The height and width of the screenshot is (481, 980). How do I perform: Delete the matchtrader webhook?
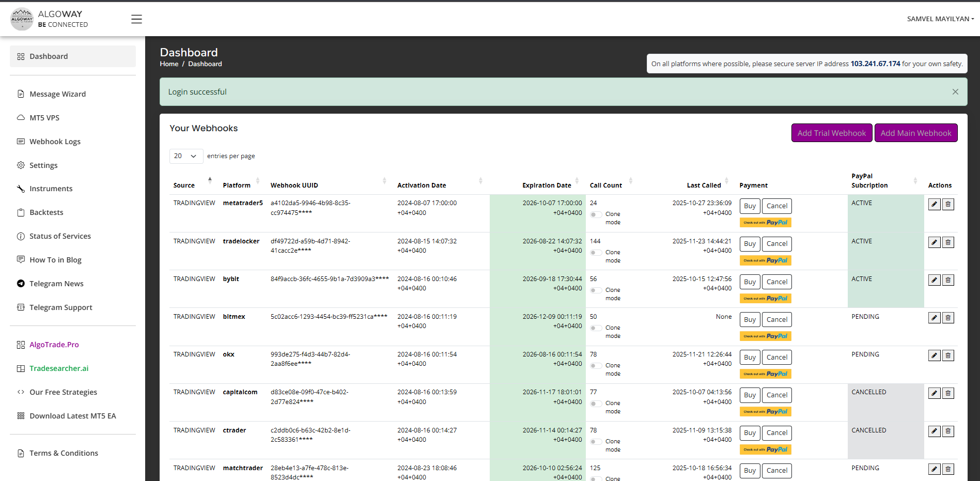tap(948, 469)
